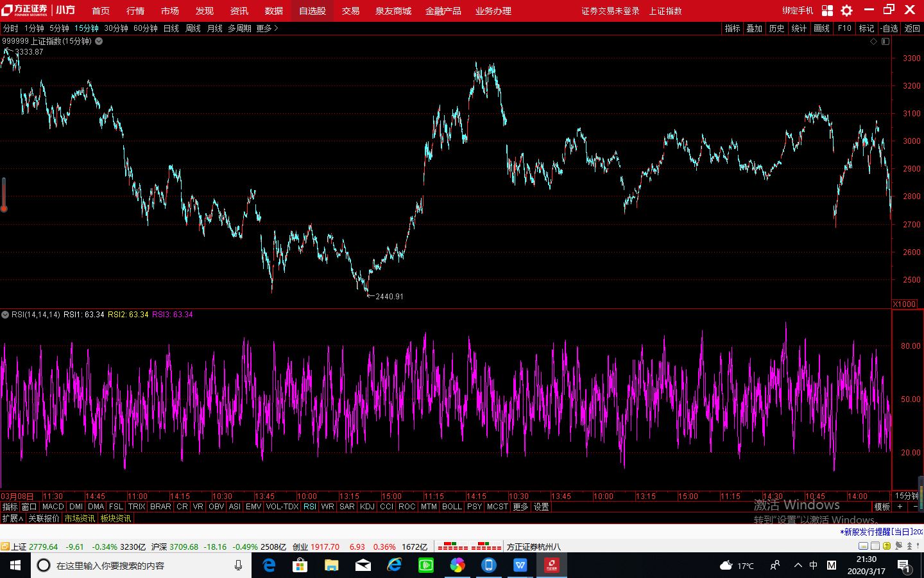Select the 60分钟 period
The height and width of the screenshot is (578, 924).
pos(146,28)
